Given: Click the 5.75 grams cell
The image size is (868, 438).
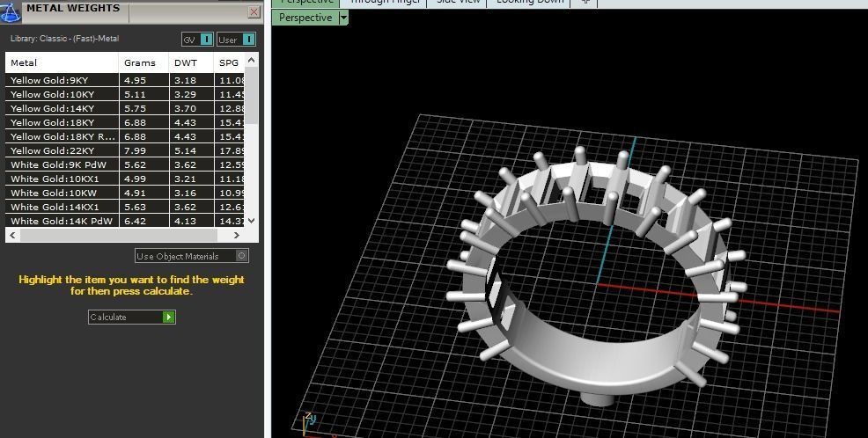Looking at the screenshot, I should tap(143, 108).
